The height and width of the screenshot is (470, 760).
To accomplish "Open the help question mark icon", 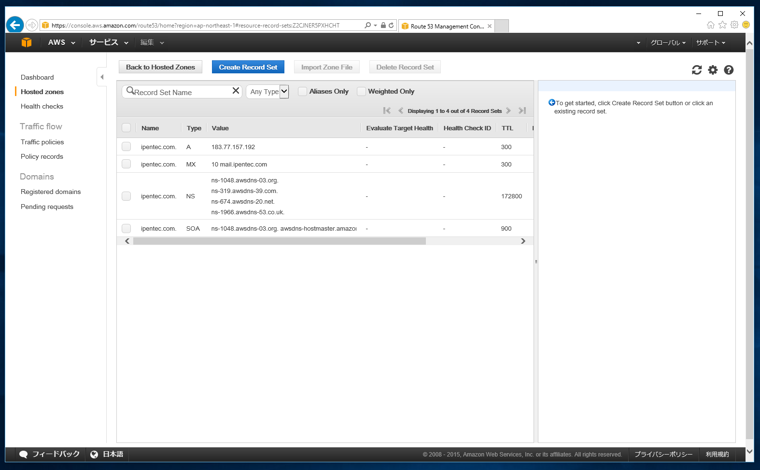I will (x=728, y=70).
